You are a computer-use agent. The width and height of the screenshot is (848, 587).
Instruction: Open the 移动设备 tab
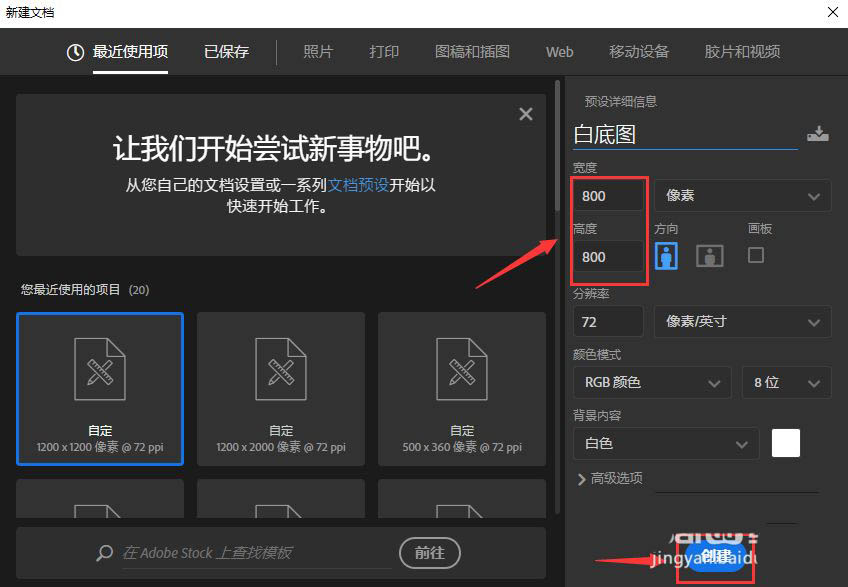point(639,52)
